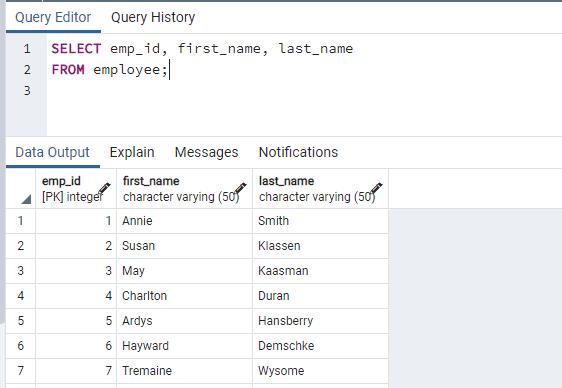Click the first_name column edit pencil icon
The width and height of the screenshot is (562, 388).
tap(241, 188)
